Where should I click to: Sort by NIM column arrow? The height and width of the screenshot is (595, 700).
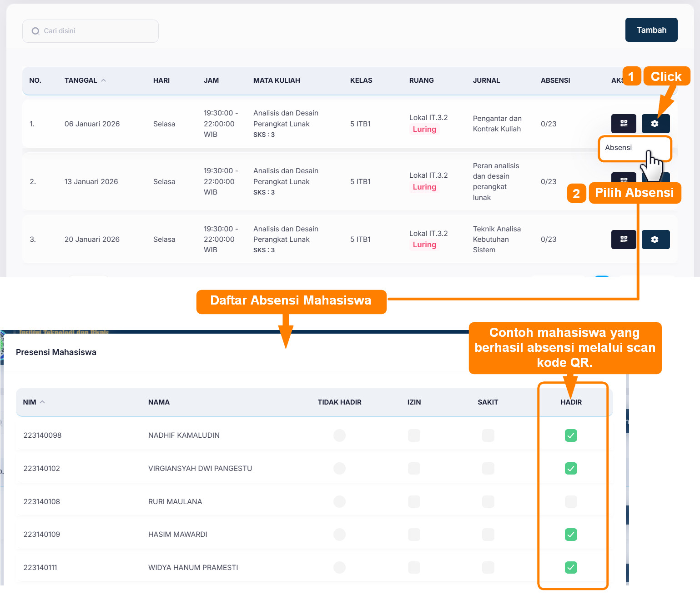(x=43, y=402)
